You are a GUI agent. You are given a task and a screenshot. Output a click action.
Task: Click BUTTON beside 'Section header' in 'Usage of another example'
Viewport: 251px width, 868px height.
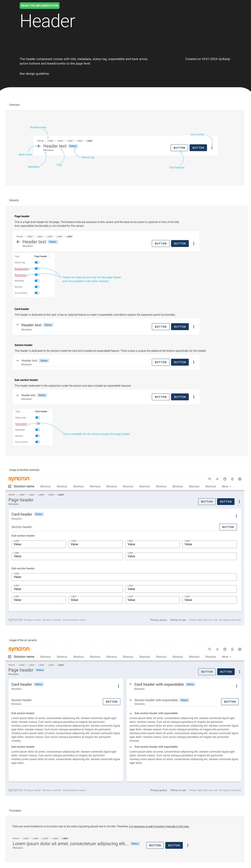coord(228,527)
